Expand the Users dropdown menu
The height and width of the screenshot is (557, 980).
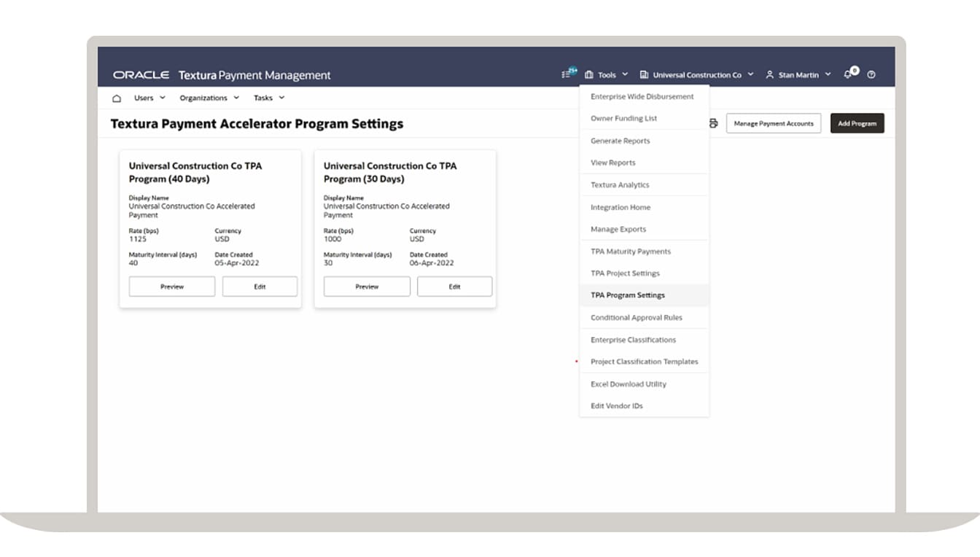[148, 97]
